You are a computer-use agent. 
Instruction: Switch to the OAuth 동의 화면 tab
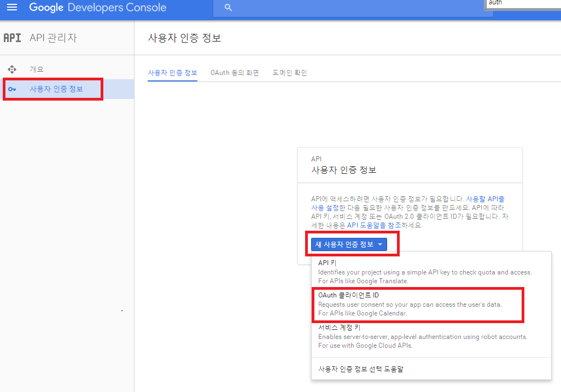click(235, 73)
